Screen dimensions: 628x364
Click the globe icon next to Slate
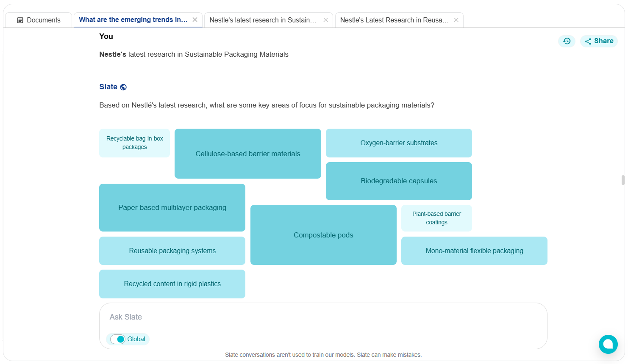click(x=123, y=87)
